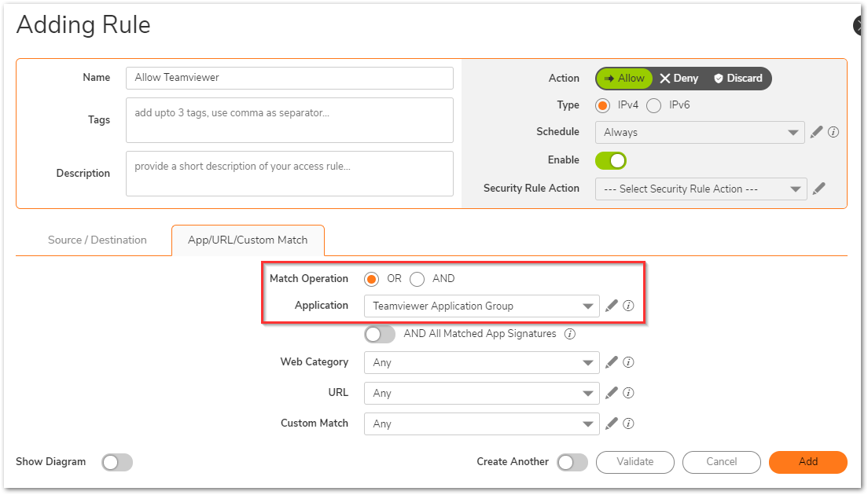Click pencil icon next to Application dropdown
The image size is (868, 495).
pyautogui.click(x=612, y=306)
